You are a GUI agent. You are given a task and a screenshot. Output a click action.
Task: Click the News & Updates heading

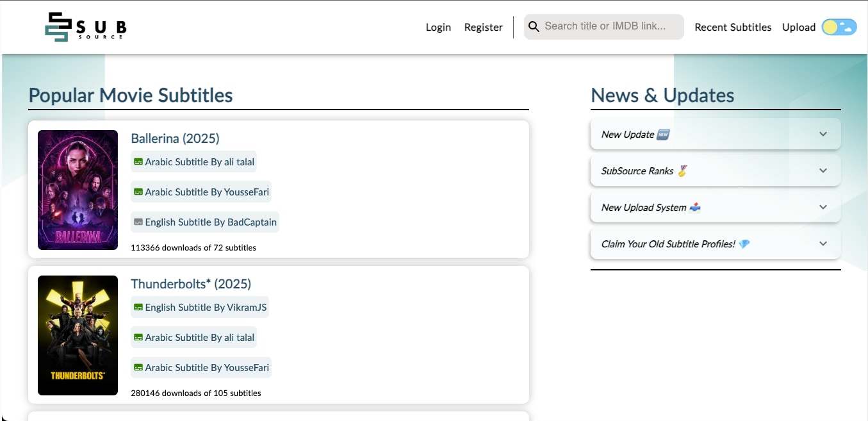click(662, 95)
